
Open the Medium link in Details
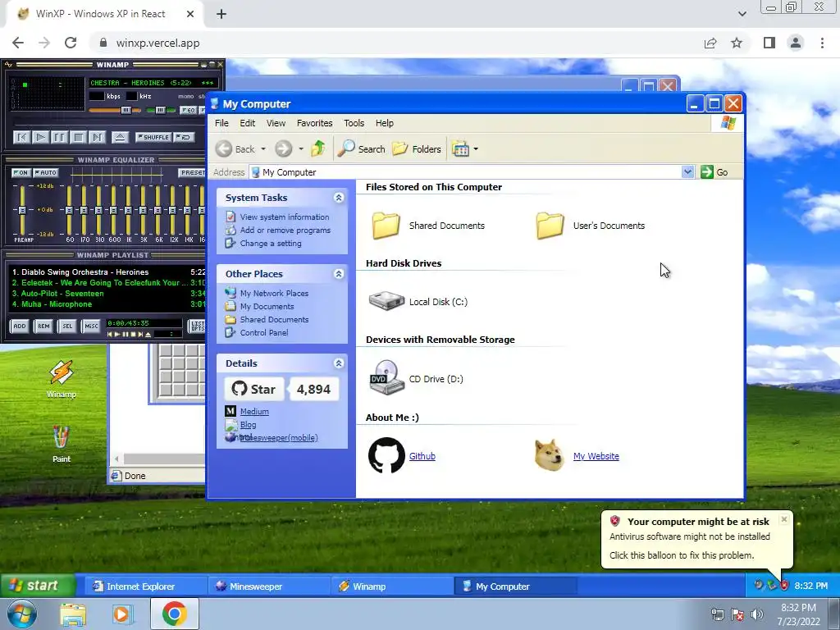coord(254,412)
